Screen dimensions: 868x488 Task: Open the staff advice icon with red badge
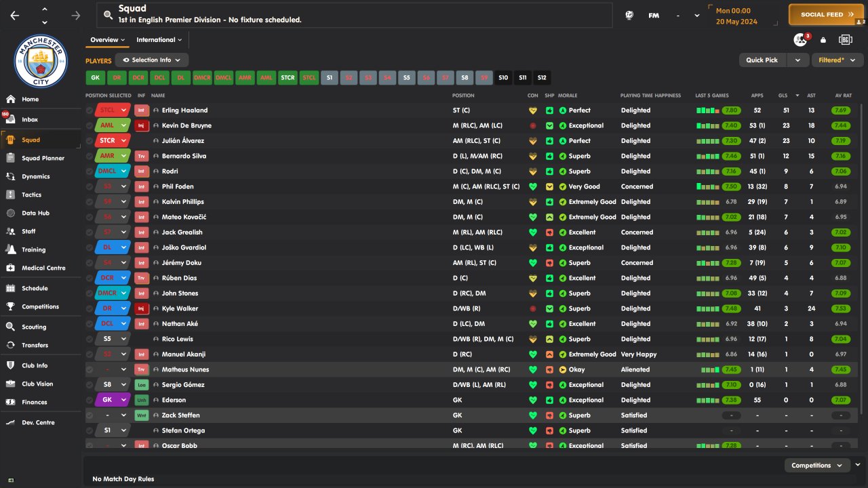coord(801,40)
